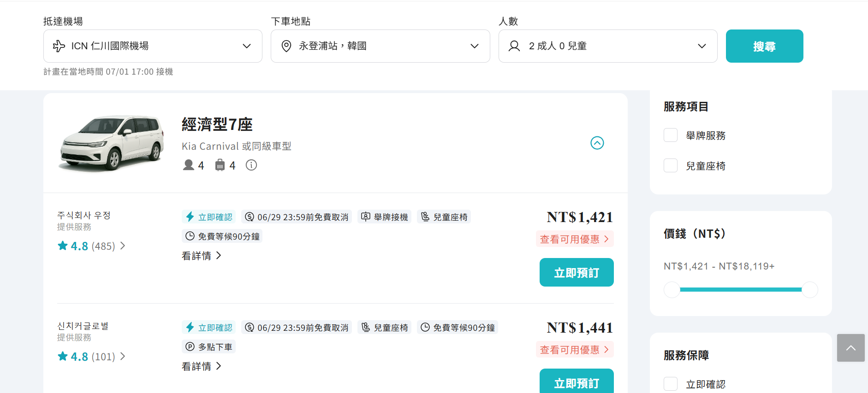This screenshot has height=393, width=868.
Task: Click clock 免費等候90分鐘 tag in first offer
Action: click(222, 236)
